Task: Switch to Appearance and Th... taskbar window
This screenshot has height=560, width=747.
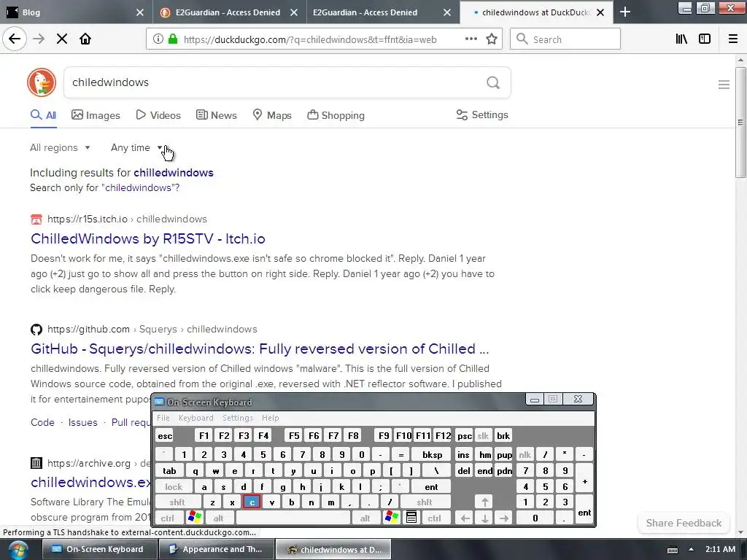Action: pos(216,550)
